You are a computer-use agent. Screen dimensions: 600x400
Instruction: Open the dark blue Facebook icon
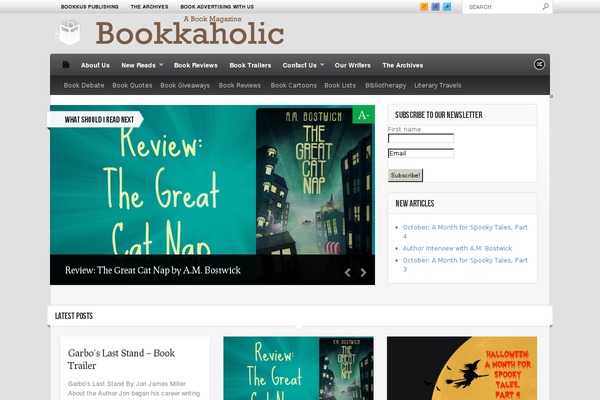[435, 7]
